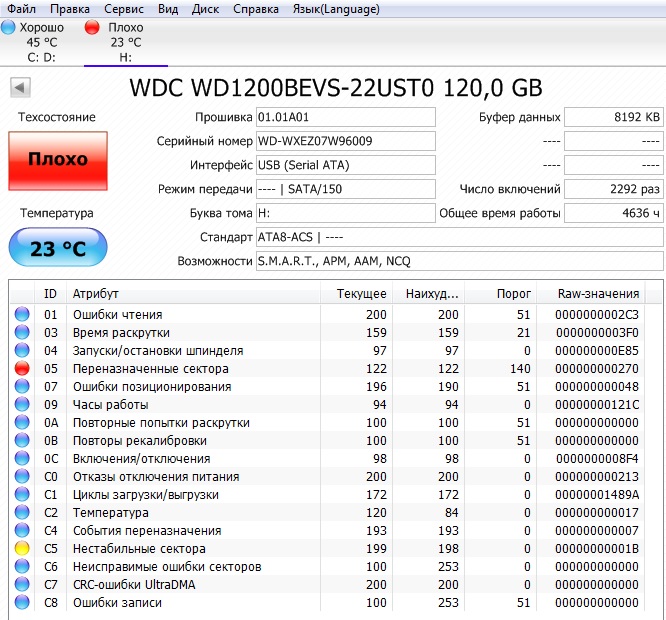Viewport: 666px width, 620px height.
Task: Click the blue icon for Запуски/остановки шпинделя
Action: tap(22, 350)
